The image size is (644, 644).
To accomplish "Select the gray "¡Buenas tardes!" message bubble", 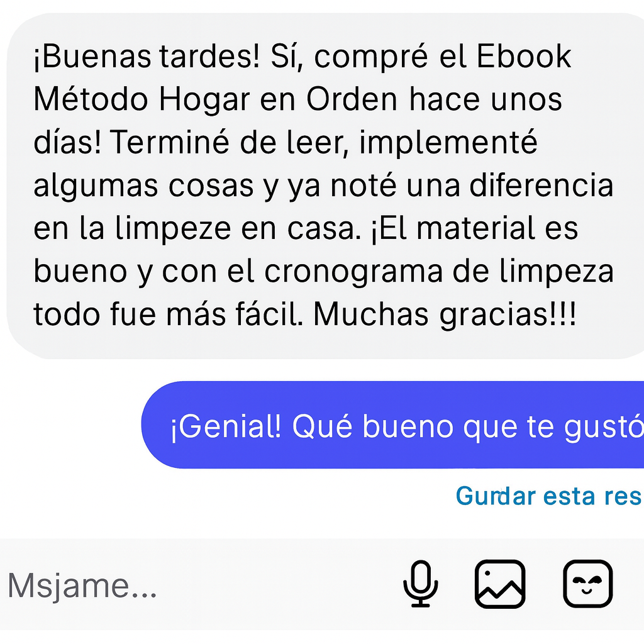I will [325, 186].
